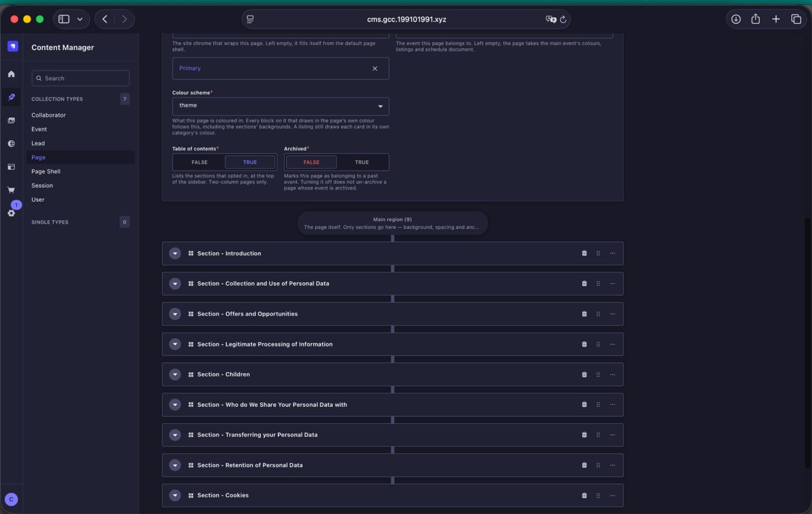
Task: Click the SINGLE TYPES heading
Action: pyautogui.click(x=50, y=222)
